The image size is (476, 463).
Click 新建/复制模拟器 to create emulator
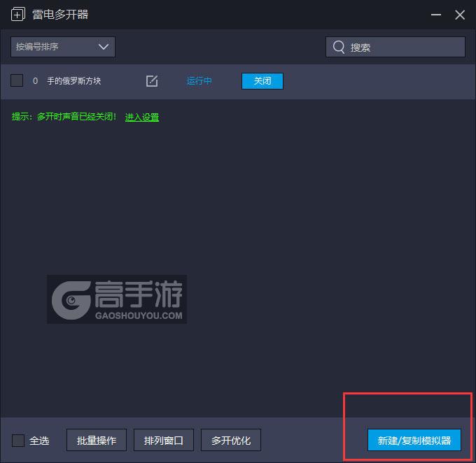coord(414,440)
